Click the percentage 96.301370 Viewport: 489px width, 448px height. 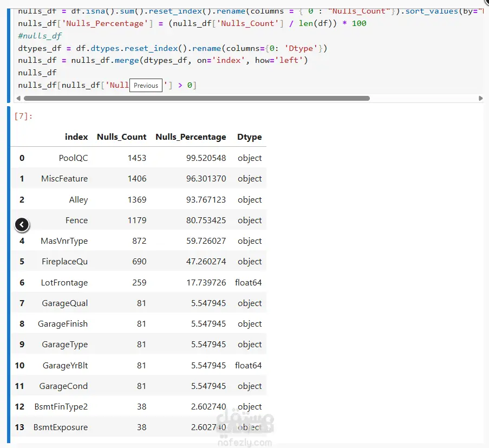[x=206, y=178]
